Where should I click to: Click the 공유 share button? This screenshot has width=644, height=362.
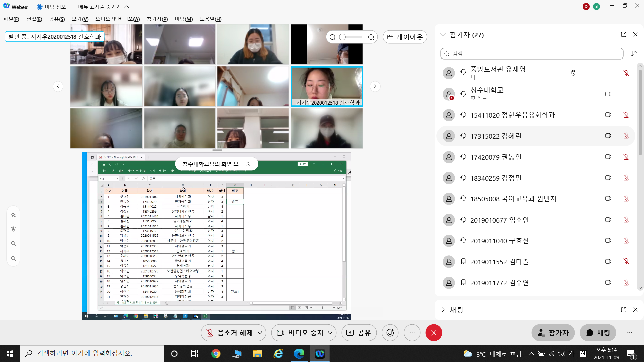[x=359, y=333]
